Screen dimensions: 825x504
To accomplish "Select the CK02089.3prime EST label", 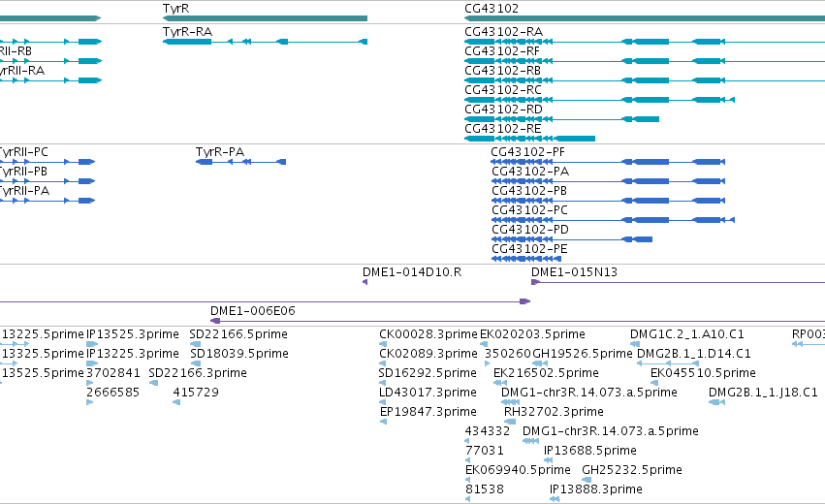I will (x=428, y=354).
